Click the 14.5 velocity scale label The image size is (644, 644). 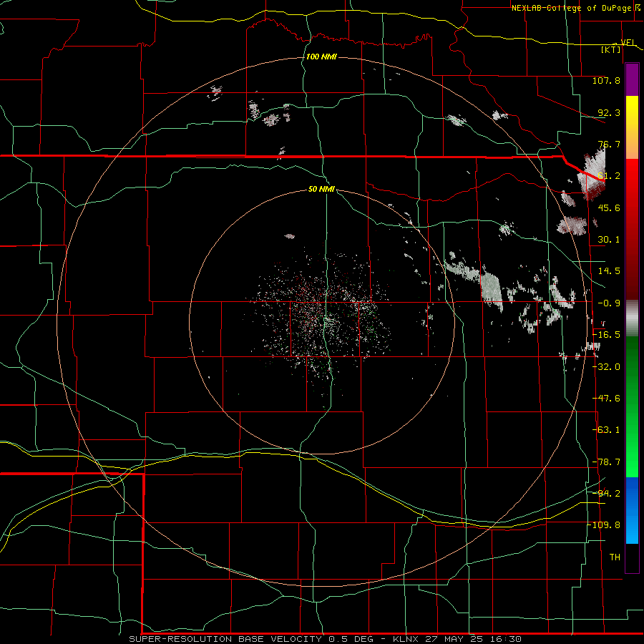(609, 271)
